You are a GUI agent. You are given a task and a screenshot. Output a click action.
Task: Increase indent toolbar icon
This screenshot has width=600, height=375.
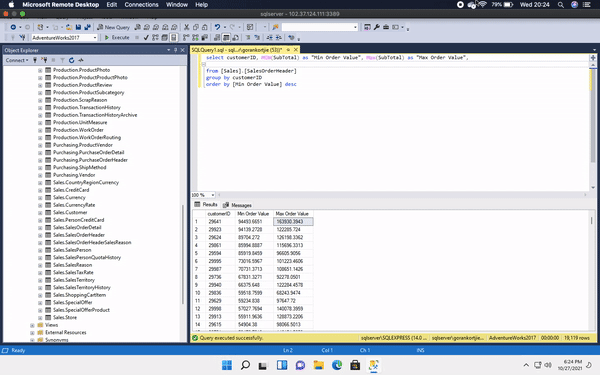278,38
